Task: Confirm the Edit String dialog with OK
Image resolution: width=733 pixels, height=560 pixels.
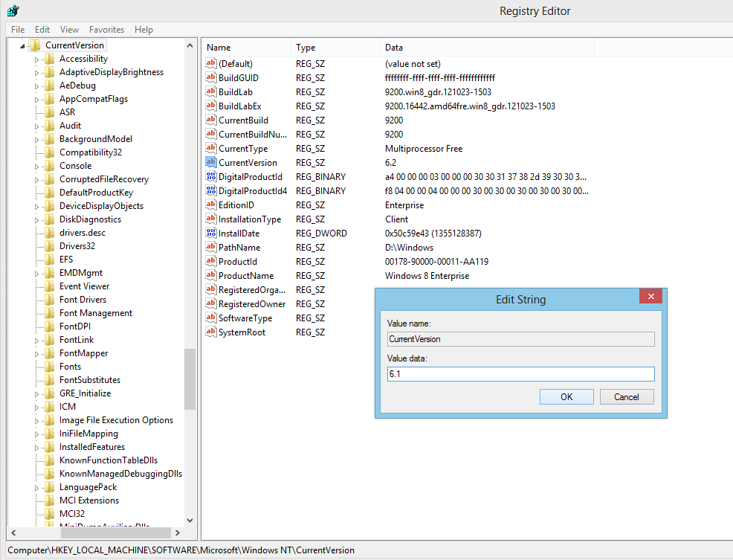Action: pos(566,397)
